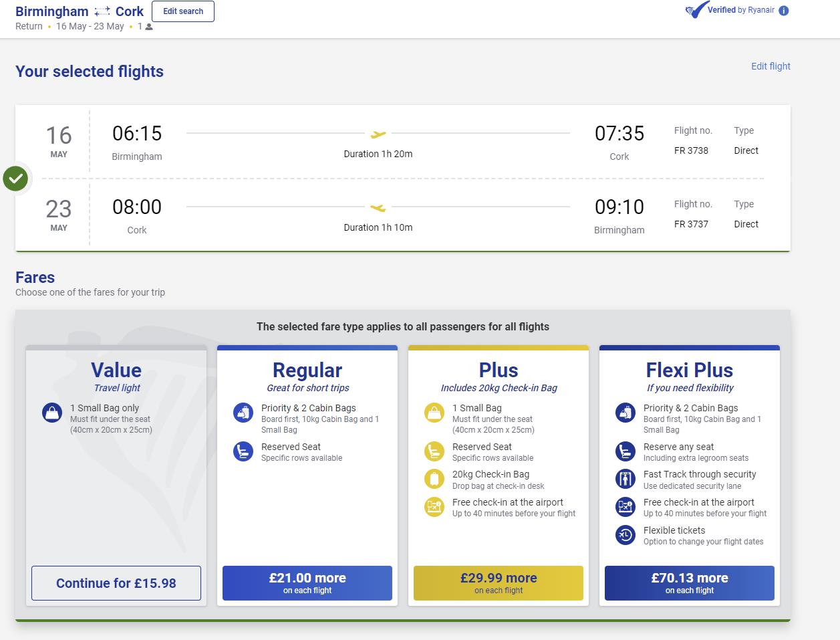This screenshot has height=640, width=840.
Task: Click the green checkmark selected flights badge
Action: (15, 179)
